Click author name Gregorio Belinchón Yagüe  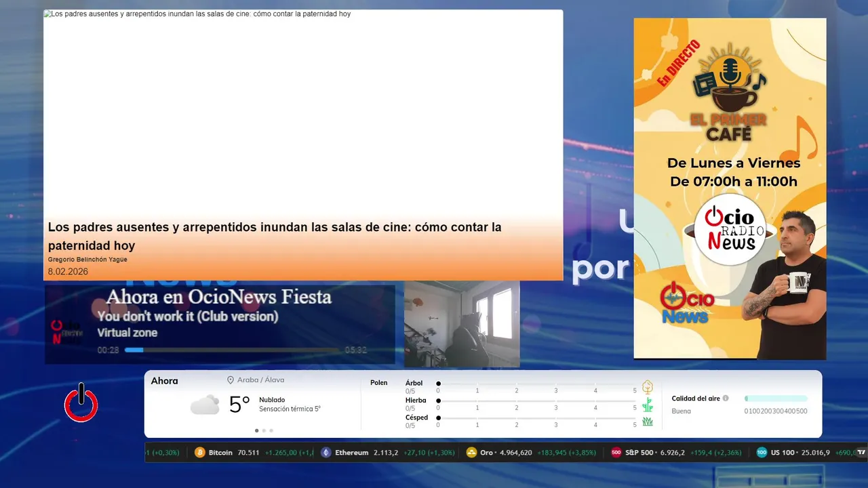click(x=87, y=260)
